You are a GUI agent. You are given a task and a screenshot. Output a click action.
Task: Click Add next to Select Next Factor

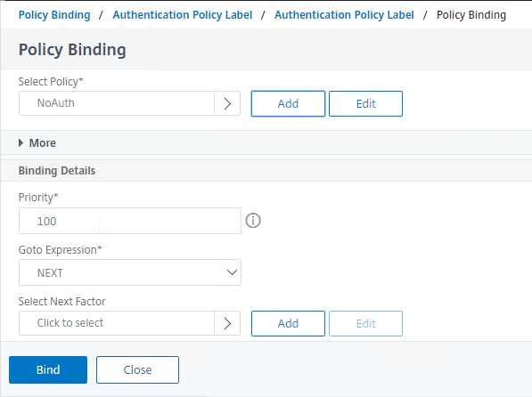[288, 323]
